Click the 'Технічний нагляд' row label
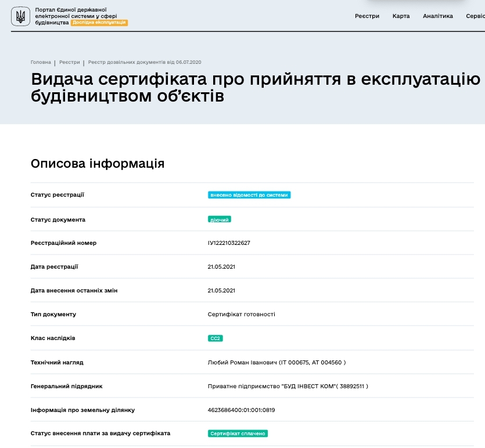 [x=57, y=363]
